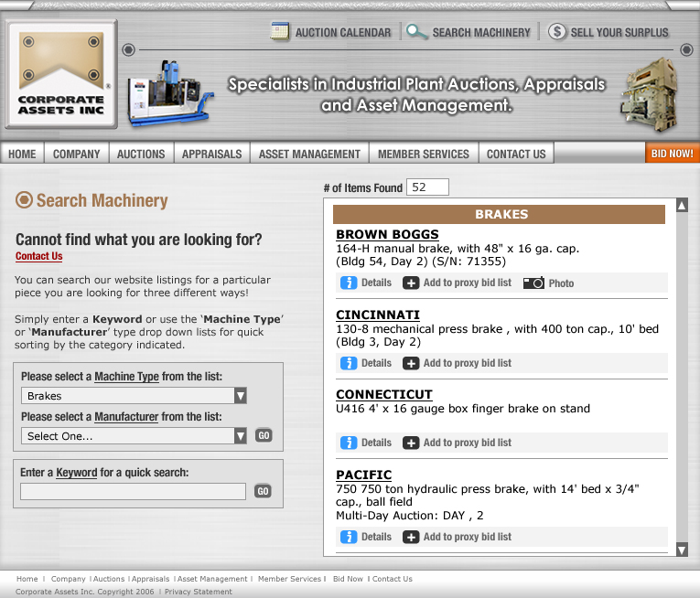The image size is (700, 598).
Task: Open the Auctions menu tab
Action: pos(141,154)
